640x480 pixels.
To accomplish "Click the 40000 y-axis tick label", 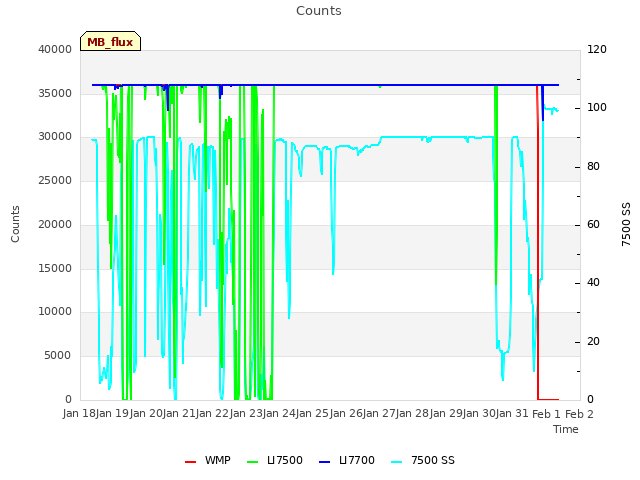I will (x=55, y=49).
